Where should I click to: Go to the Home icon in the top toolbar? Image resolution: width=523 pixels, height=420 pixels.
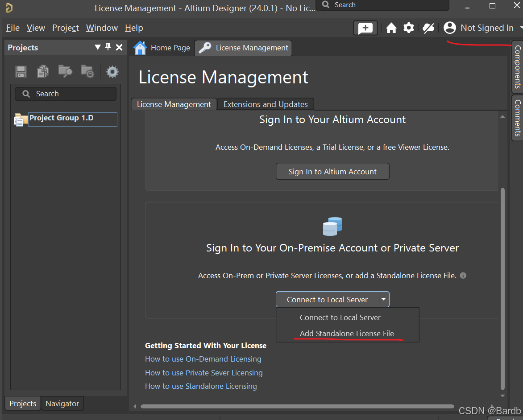(391, 28)
